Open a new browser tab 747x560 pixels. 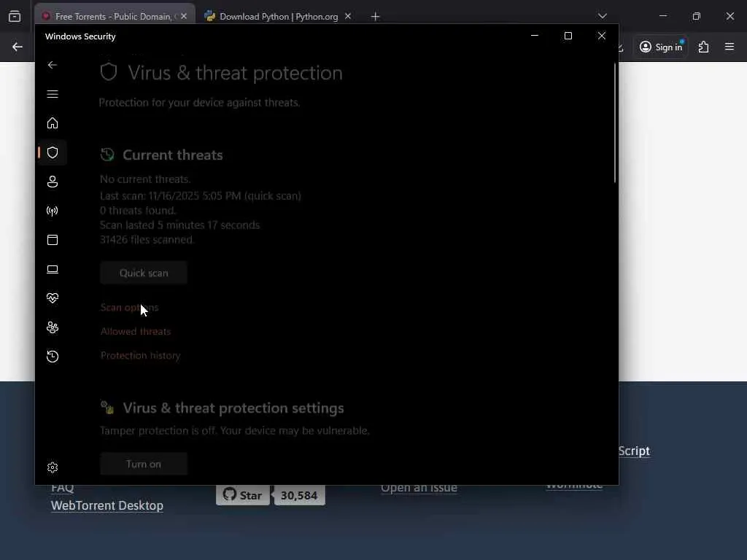click(x=376, y=17)
